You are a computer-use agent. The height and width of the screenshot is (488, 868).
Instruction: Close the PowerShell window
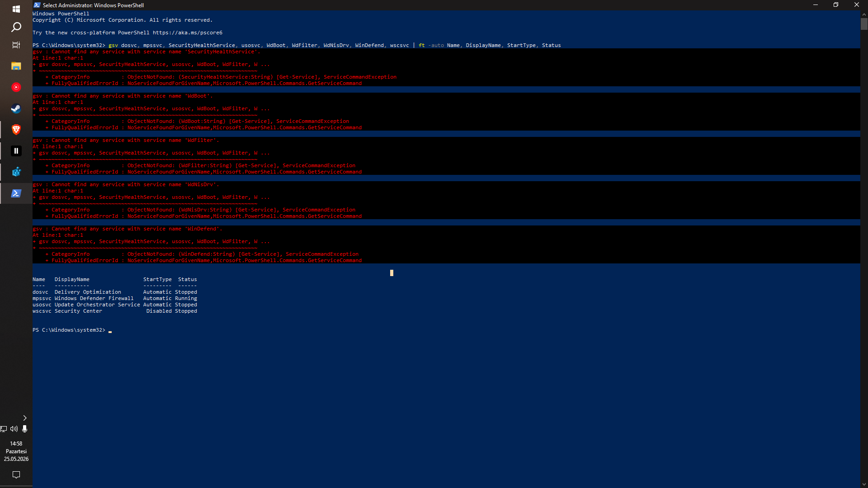pos(857,5)
